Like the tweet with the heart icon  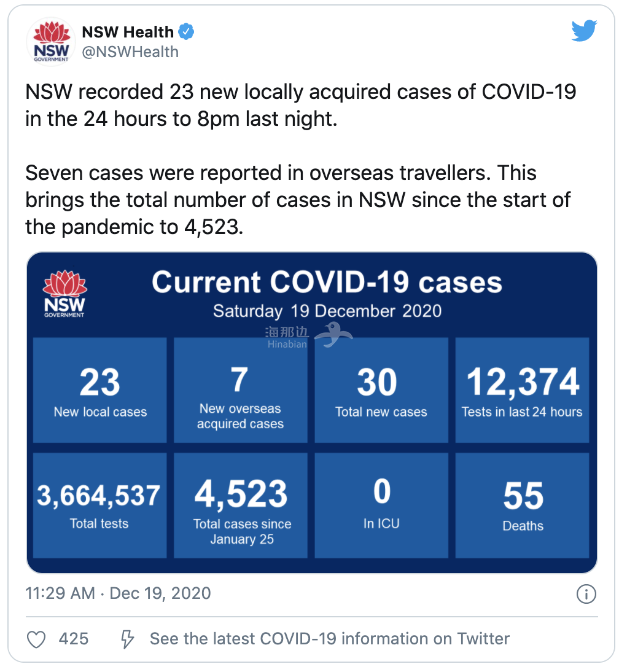37,639
